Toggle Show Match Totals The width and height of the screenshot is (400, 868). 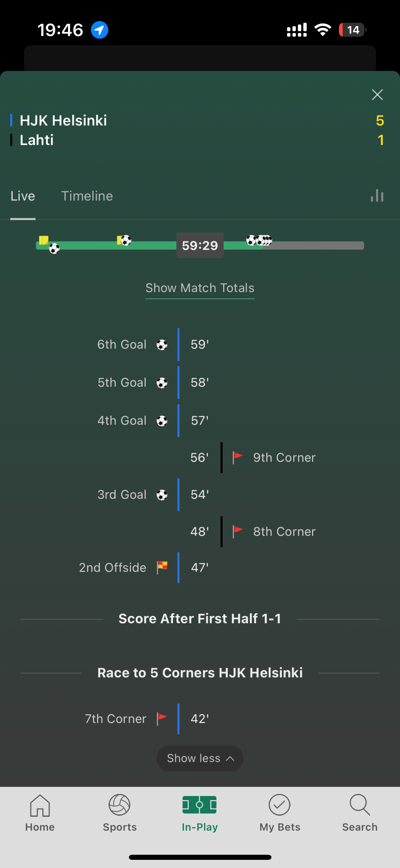200,288
